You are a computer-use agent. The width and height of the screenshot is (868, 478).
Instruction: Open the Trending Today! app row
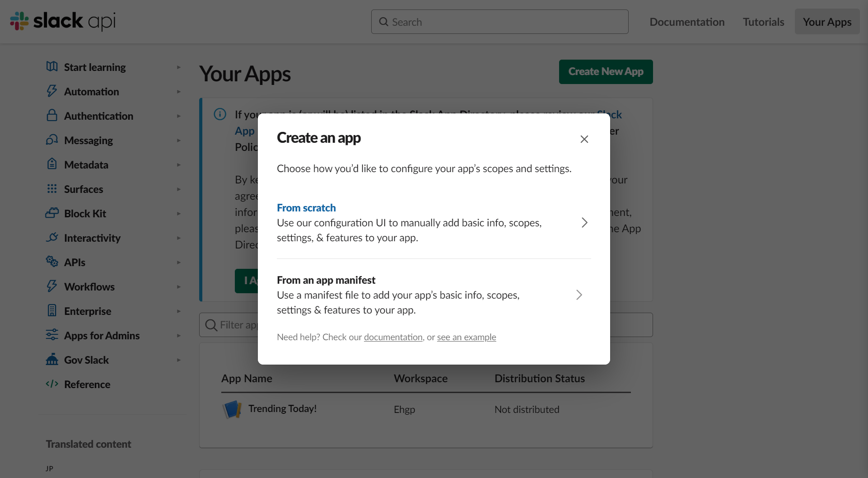426,409
